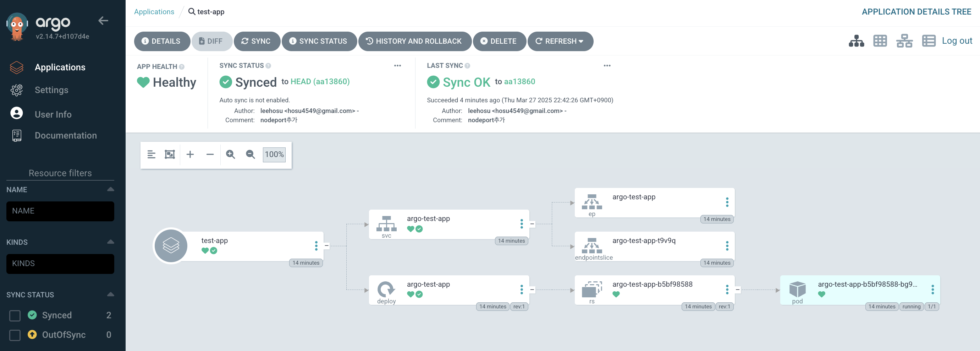Click plus expand nodes icon
The width and height of the screenshot is (980, 351).
[190, 154]
